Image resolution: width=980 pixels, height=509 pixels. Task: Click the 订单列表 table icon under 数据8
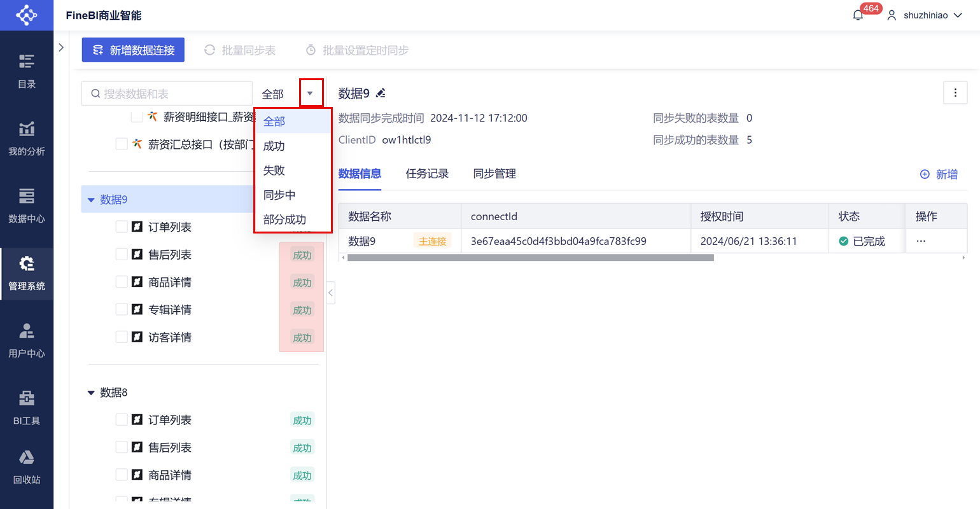[x=137, y=420]
